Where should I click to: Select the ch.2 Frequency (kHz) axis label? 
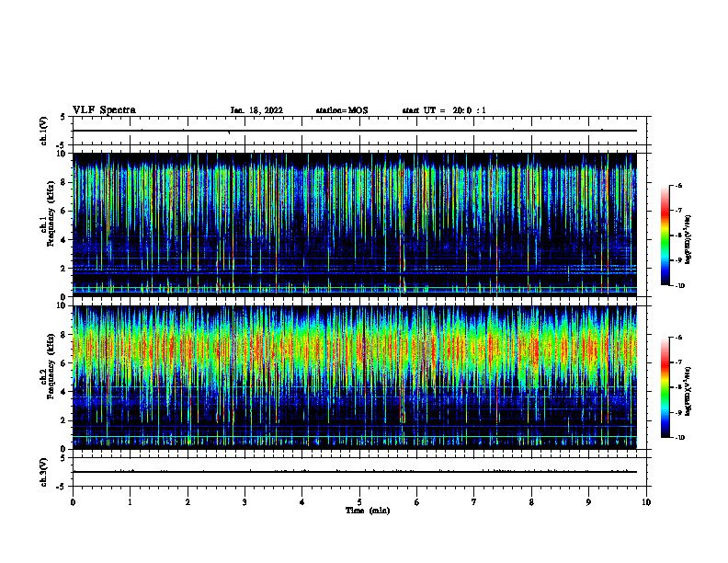48,366
